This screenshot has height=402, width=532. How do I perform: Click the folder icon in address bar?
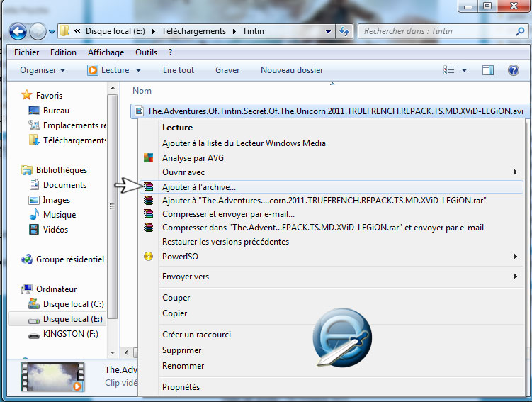64,31
